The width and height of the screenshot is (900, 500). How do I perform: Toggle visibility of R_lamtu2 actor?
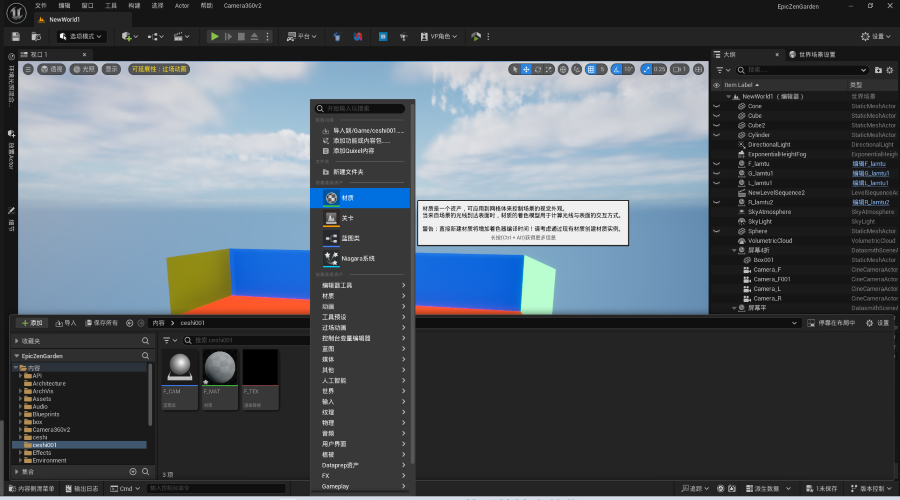click(x=716, y=202)
